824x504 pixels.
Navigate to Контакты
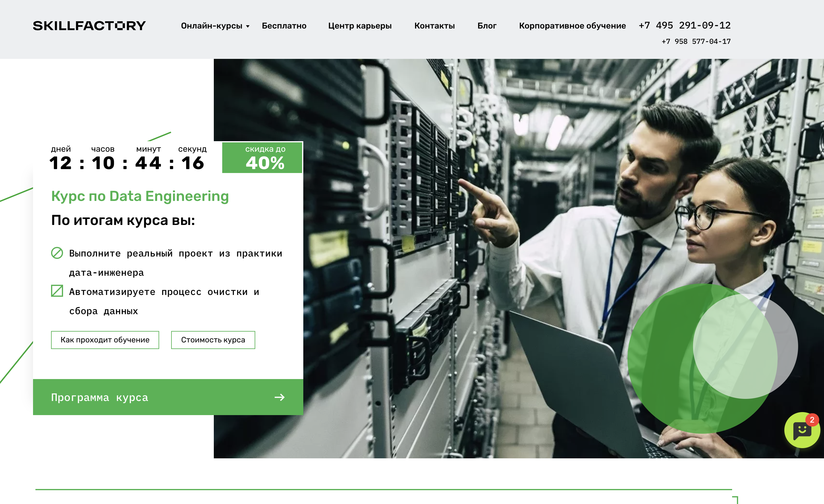[x=435, y=26]
